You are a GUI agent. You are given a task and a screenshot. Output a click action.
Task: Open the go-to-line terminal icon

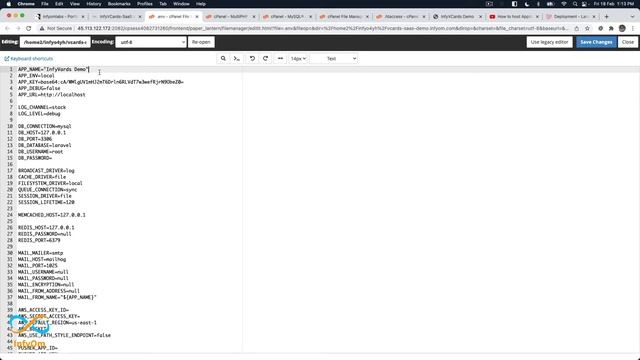pos(237,58)
